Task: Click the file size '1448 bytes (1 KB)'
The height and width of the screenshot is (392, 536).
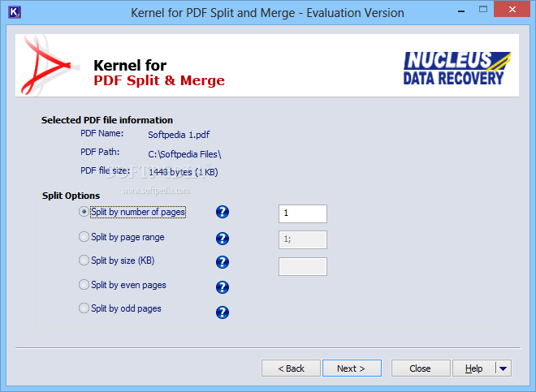Action: point(184,172)
